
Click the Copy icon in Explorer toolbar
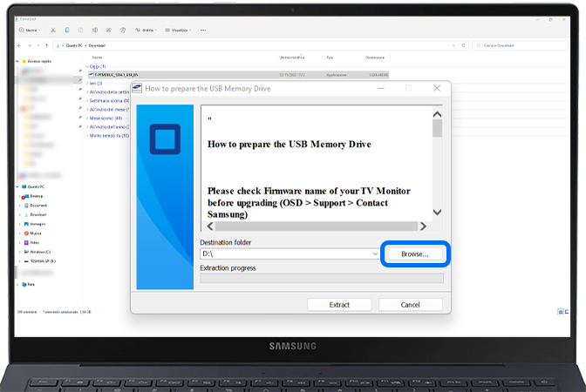click(x=67, y=30)
